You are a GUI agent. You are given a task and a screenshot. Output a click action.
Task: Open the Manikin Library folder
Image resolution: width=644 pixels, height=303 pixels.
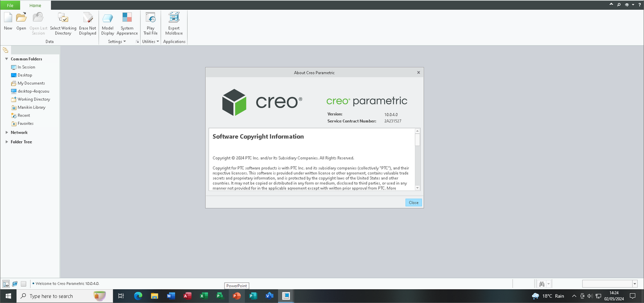(31, 107)
